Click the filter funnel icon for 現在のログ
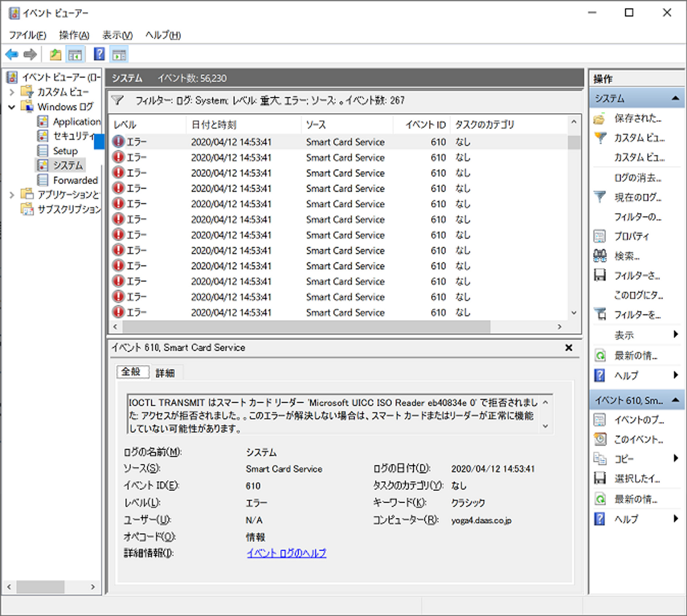The image size is (687, 616). tap(600, 197)
